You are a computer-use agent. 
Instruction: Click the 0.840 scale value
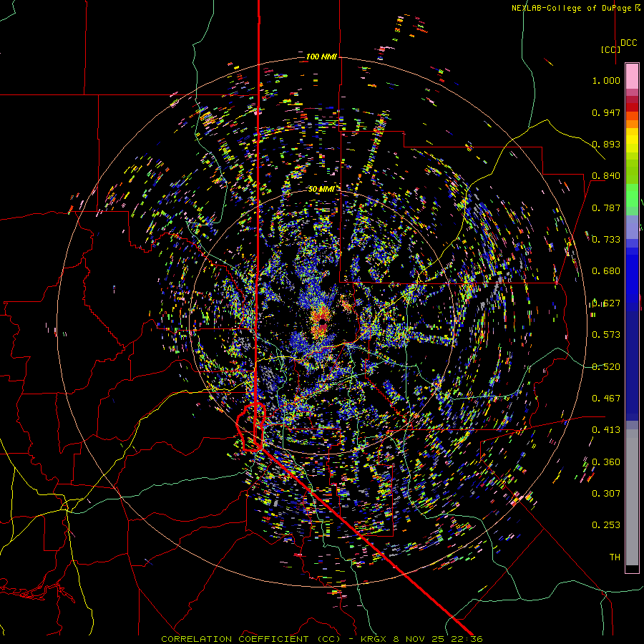click(x=606, y=176)
